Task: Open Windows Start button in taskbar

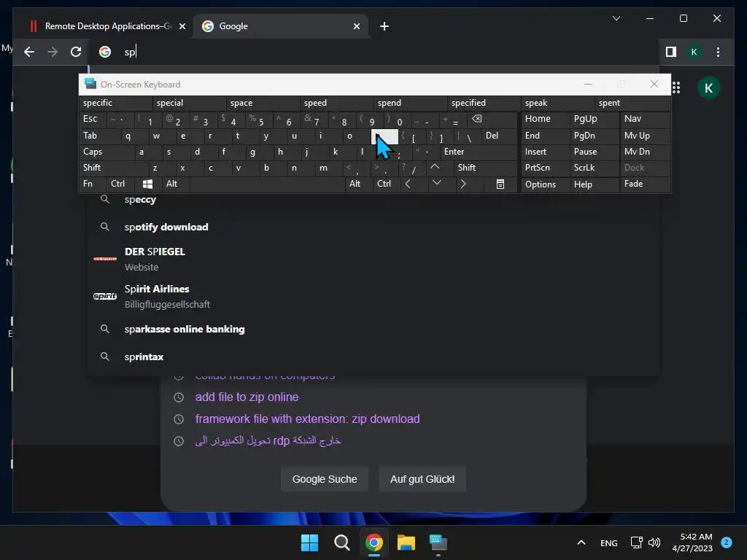Action: point(309,542)
